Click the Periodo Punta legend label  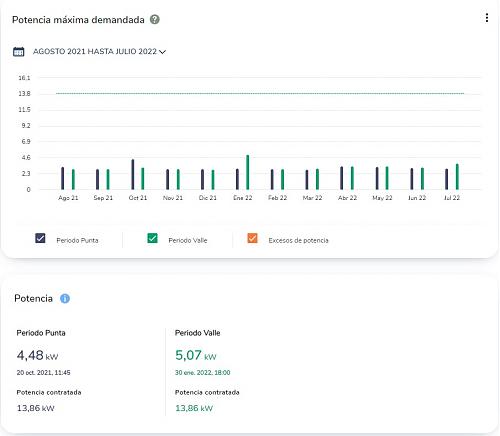tap(77, 240)
